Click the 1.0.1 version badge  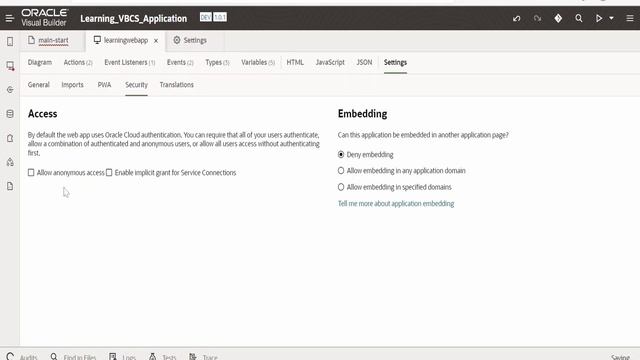(x=220, y=17)
